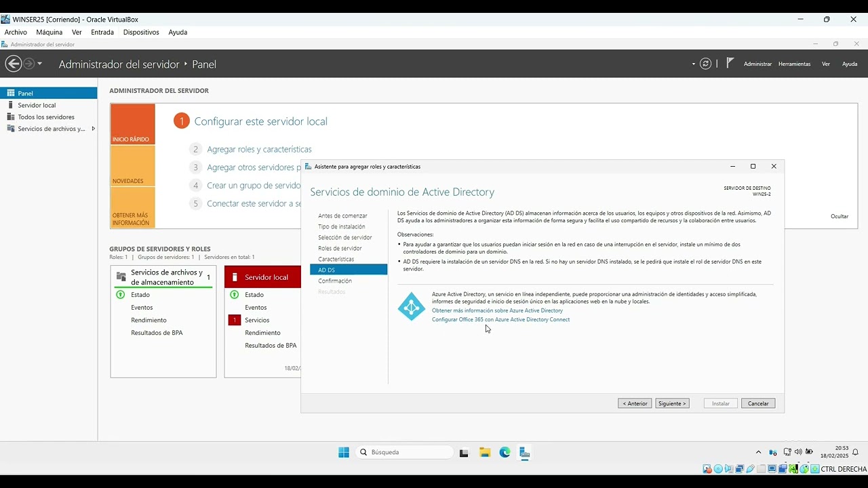
Task: Click the INICIO RÁPIDO tile
Action: point(133,124)
